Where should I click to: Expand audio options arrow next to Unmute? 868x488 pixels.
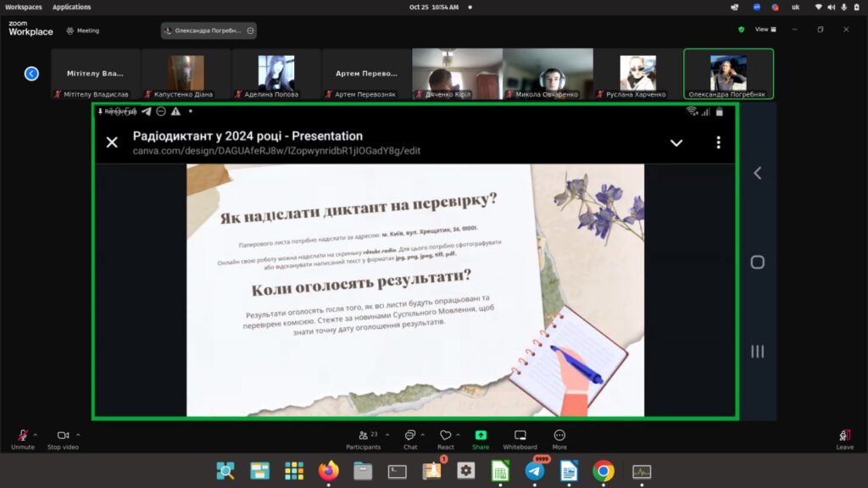coord(36,435)
